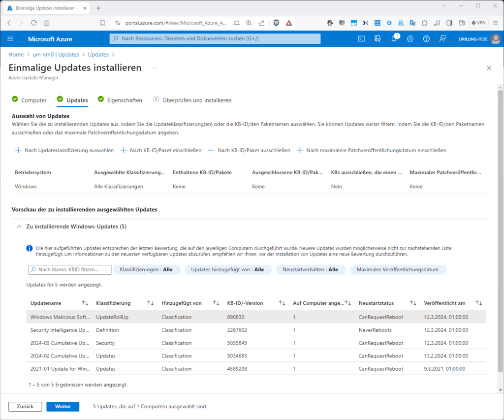
Task: Open the Klassifizierungen : Alle filter
Action: (x=146, y=269)
